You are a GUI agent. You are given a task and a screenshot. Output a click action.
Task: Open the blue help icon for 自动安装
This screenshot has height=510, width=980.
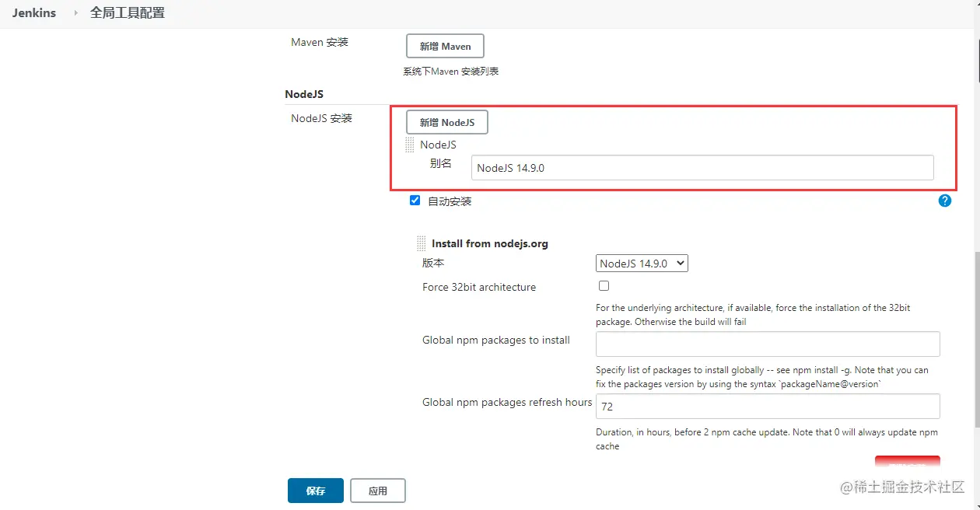click(x=945, y=201)
